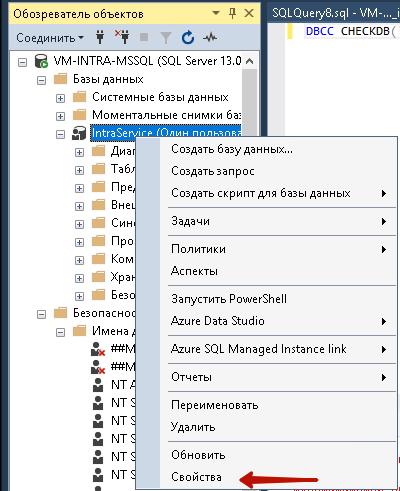Switch to the SQLQuery8.sql tab
The image size is (400, 491).
point(335,13)
